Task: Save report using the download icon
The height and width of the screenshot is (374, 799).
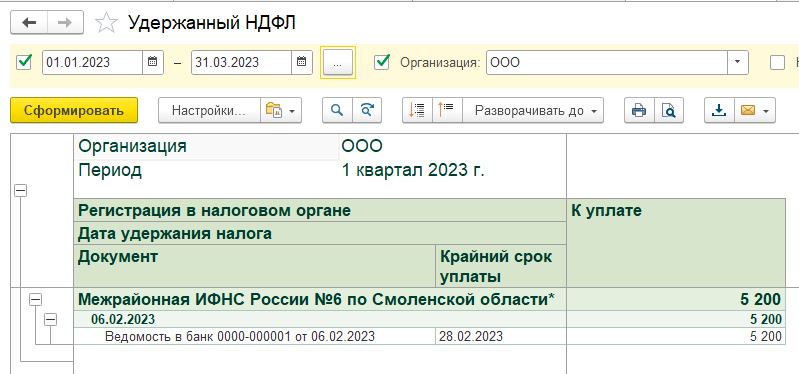Action: 719,110
